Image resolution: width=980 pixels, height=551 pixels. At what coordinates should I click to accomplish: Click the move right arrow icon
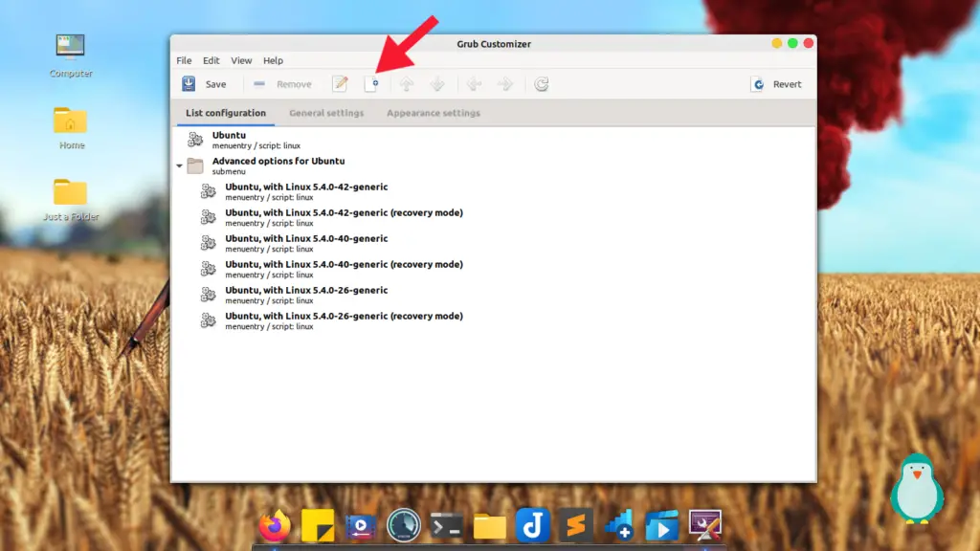(x=505, y=84)
